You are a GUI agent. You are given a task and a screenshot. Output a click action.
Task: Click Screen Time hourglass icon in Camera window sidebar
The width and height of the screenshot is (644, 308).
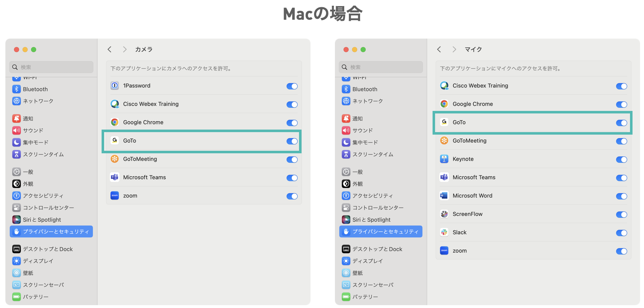(x=17, y=154)
